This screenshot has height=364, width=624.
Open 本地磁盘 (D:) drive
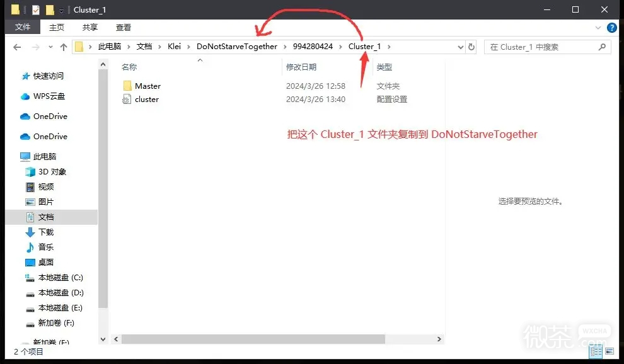(61, 293)
